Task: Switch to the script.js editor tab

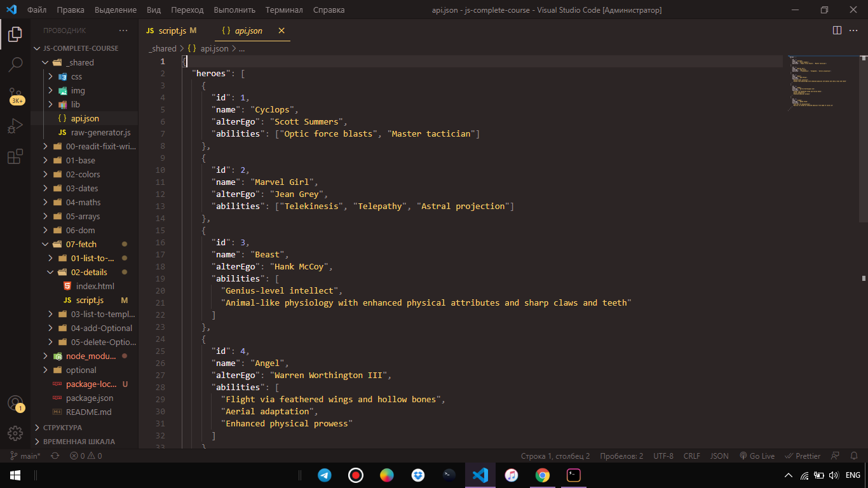Action: (172, 30)
